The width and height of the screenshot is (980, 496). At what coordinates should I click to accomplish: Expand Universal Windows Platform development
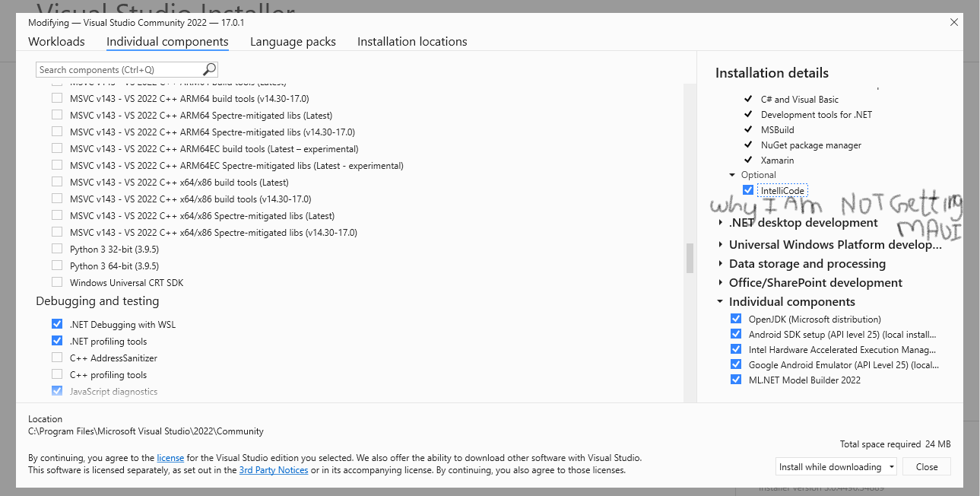(x=720, y=244)
